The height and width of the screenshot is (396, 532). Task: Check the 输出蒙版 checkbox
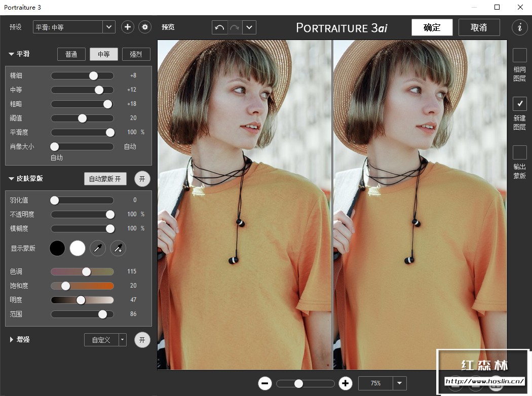[x=519, y=152]
